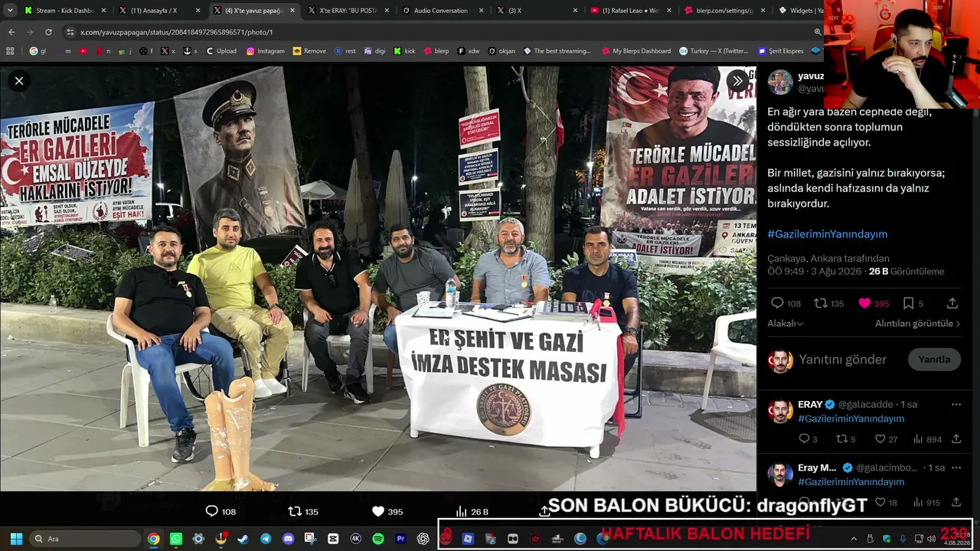Close the active X'te yavuz papağan tab

click(292, 11)
